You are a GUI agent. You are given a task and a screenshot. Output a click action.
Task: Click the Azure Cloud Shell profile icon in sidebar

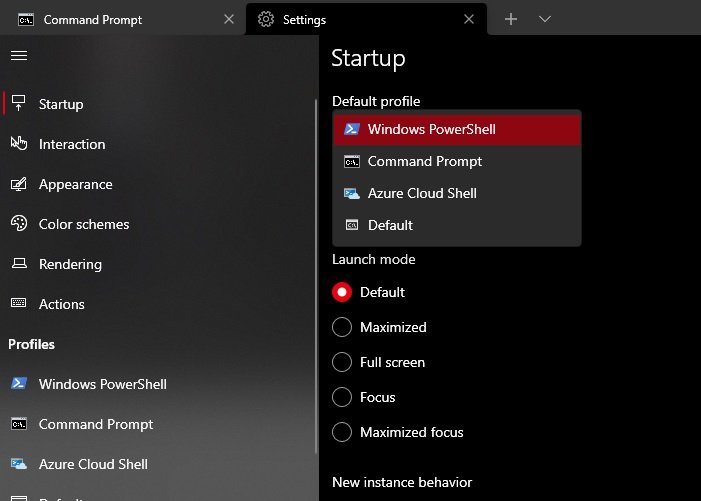click(18, 464)
